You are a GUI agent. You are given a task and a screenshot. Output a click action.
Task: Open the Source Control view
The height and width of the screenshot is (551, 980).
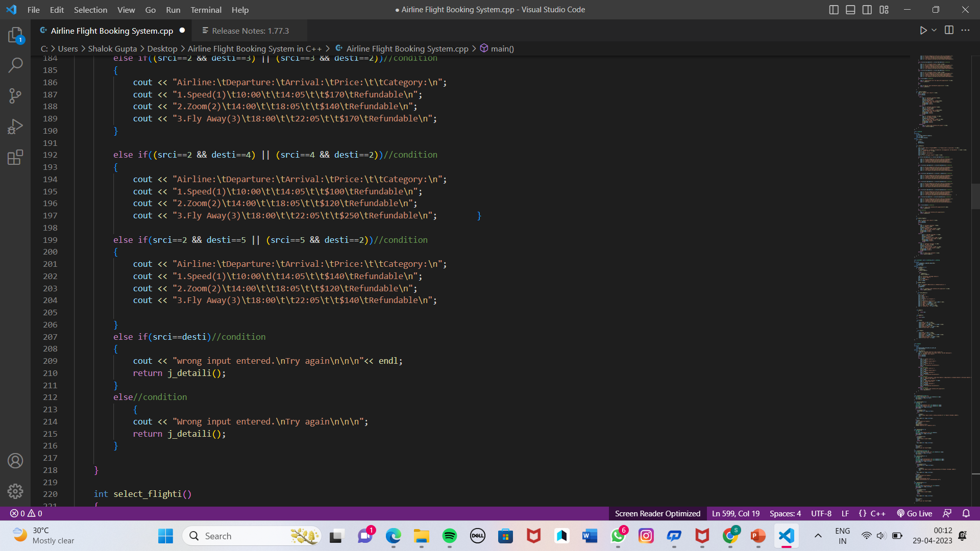[15, 96]
